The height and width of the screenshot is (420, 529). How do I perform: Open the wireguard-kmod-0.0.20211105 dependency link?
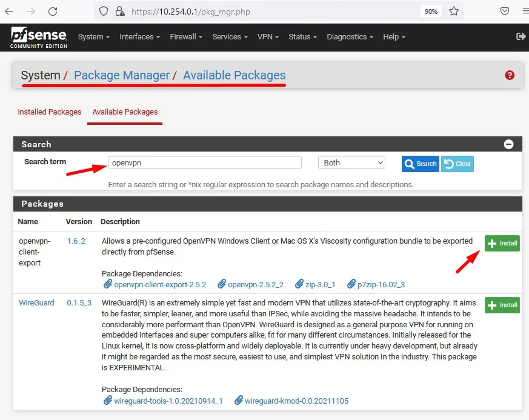296,401
